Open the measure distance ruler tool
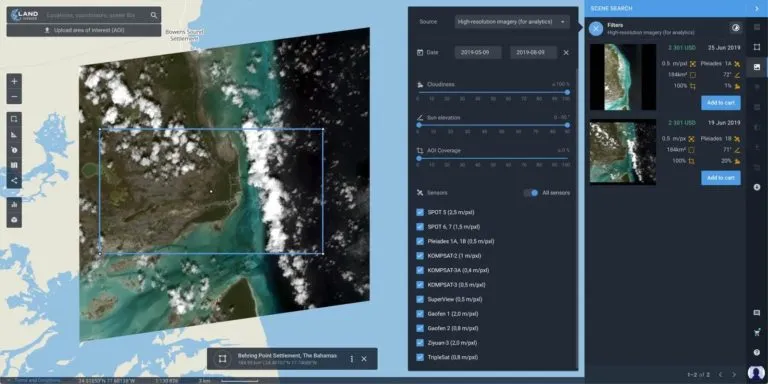The width and height of the screenshot is (768, 384). (x=14, y=135)
